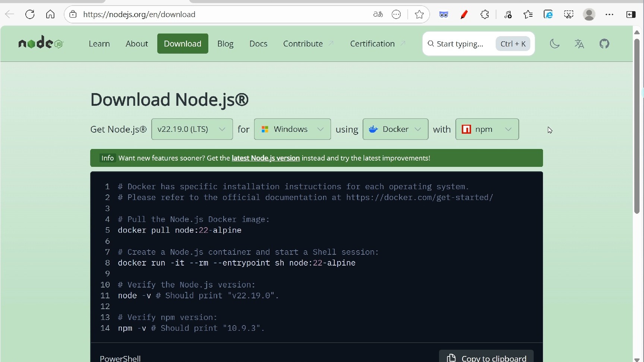Image resolution: width=644 pixels, height=362 pixels.
Task: Open the music extension icon in toolbar
Action: (508, 15)
